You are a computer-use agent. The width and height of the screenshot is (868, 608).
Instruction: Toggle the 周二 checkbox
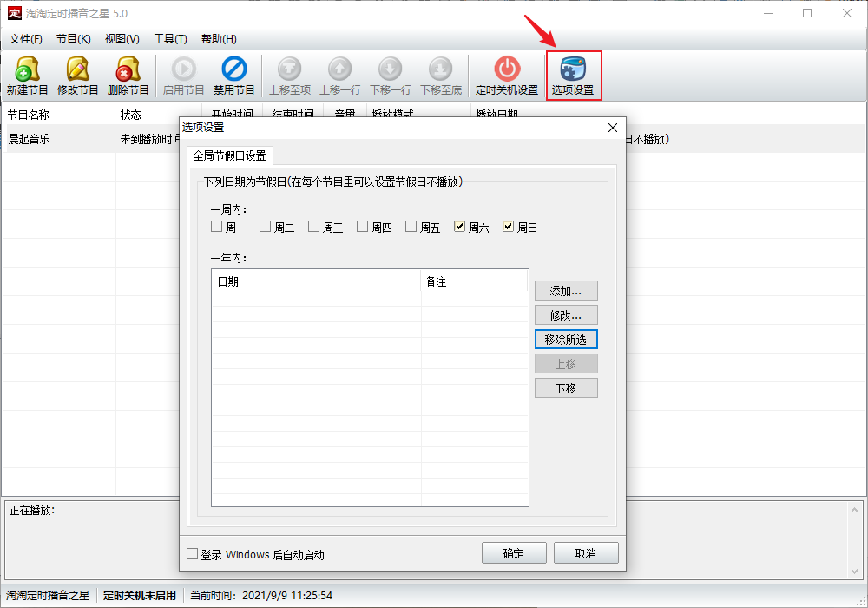(265, 227)
